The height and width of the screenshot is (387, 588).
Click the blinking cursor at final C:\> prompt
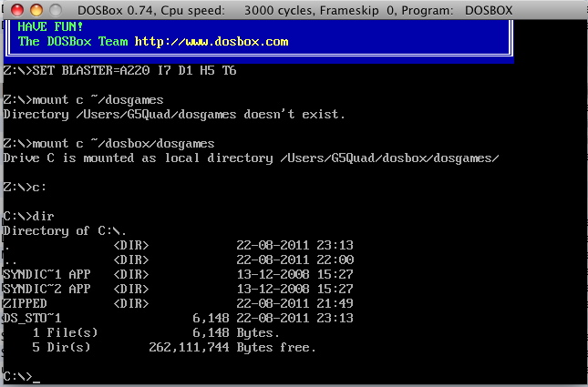point(36,378)
